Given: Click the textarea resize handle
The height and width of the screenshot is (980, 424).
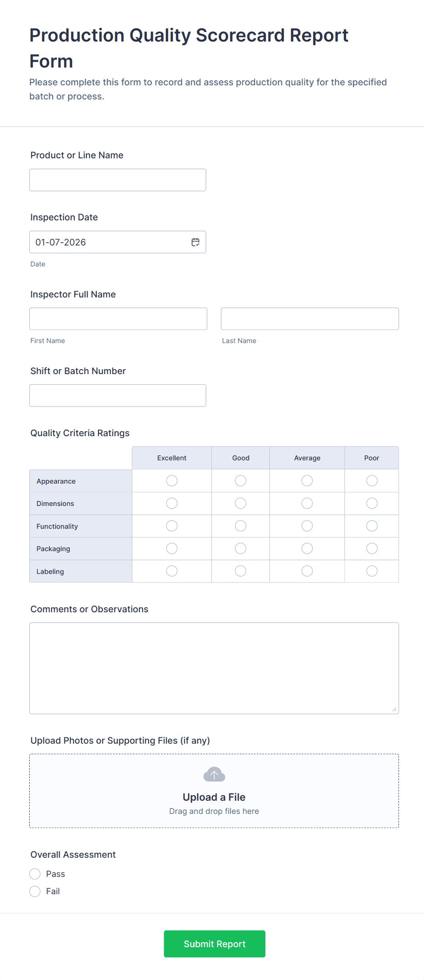Looking at the screenshot, I should [x=395, y=709].
